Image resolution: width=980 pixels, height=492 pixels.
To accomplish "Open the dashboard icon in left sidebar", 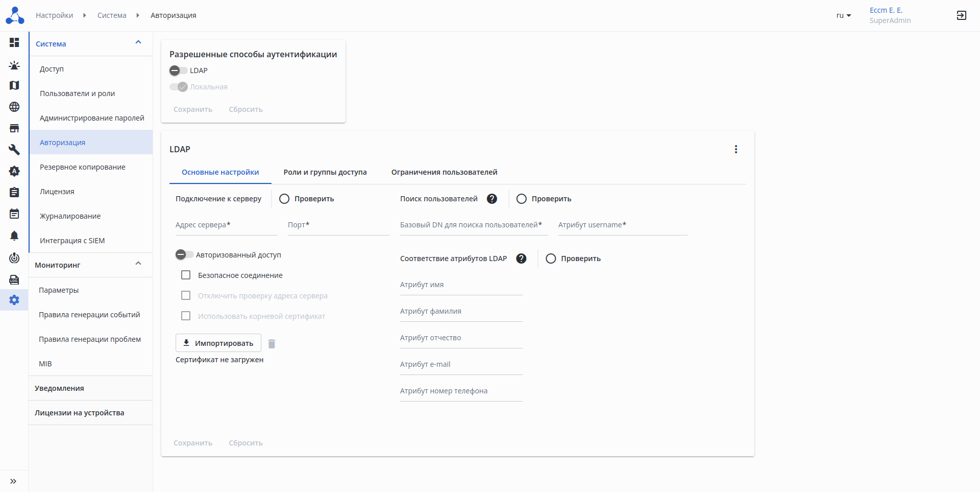I will (x=14, y=42).
